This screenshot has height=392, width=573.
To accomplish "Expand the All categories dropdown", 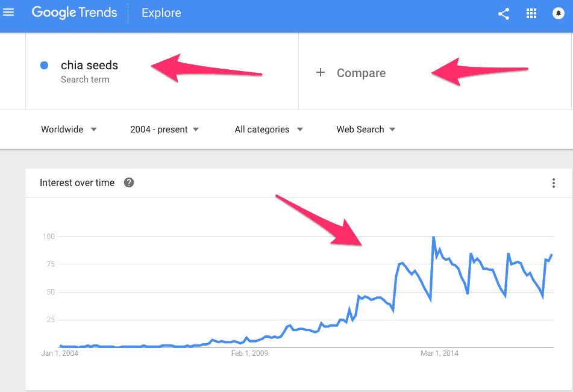I will tap(269, 129).
